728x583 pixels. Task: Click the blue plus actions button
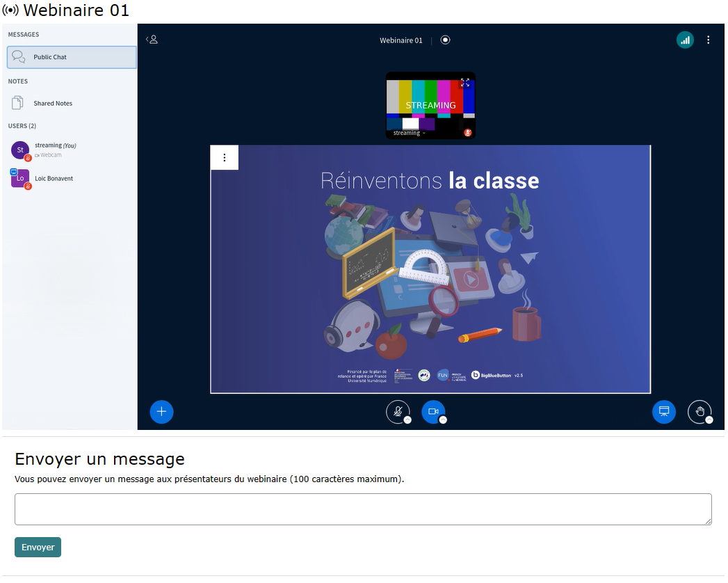click(161, 412)
